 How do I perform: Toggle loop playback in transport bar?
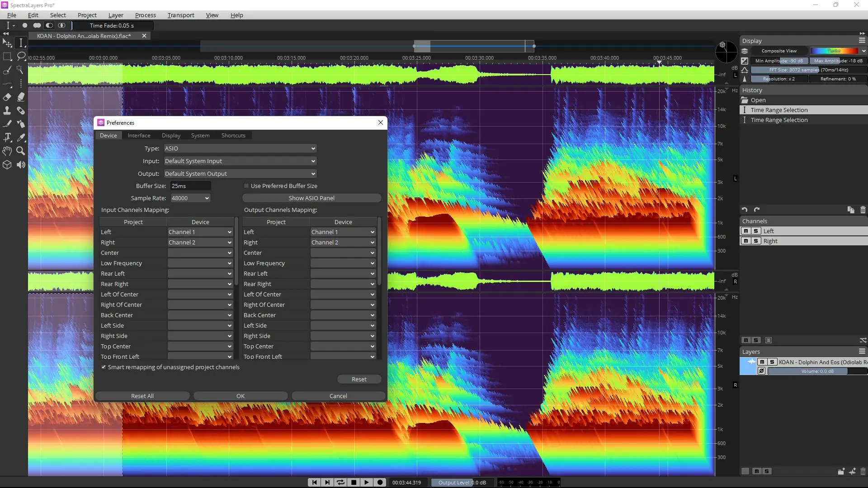(340, 482)
